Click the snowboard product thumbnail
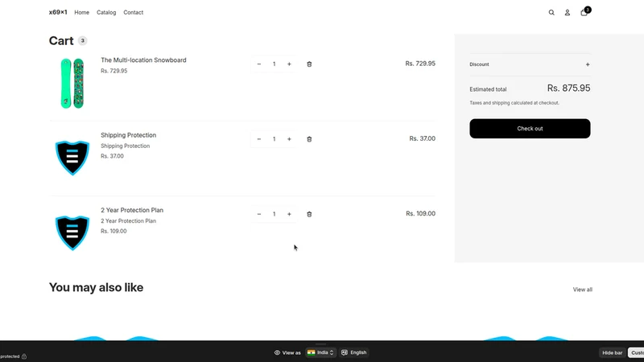This screenshot has width=644, height=362. click(x=72, y=84)
